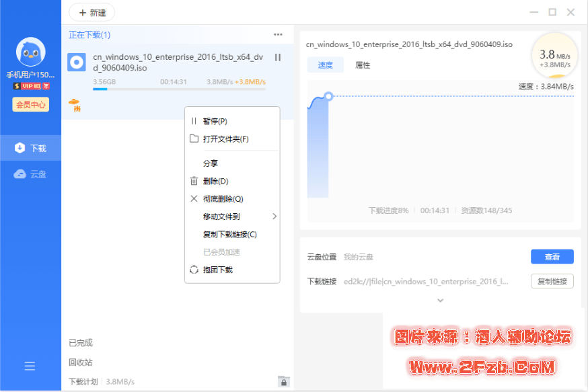Screen dimensions: 588x392
Task: Switch to the 速度 tab
Action: [325, 65]
